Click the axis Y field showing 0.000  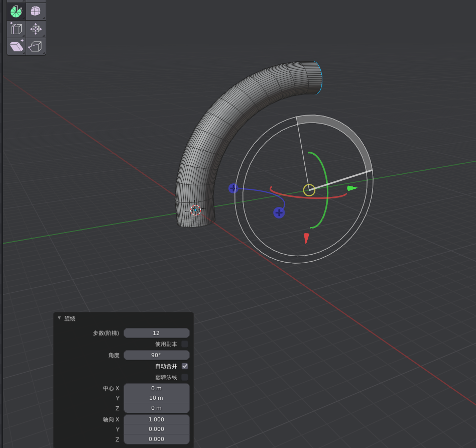[156, 429]
